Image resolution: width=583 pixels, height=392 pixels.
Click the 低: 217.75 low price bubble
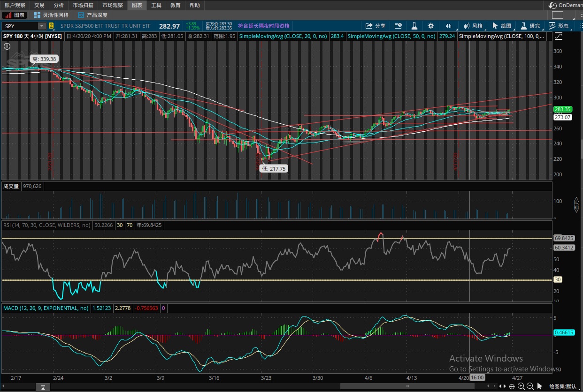point(274,169)
